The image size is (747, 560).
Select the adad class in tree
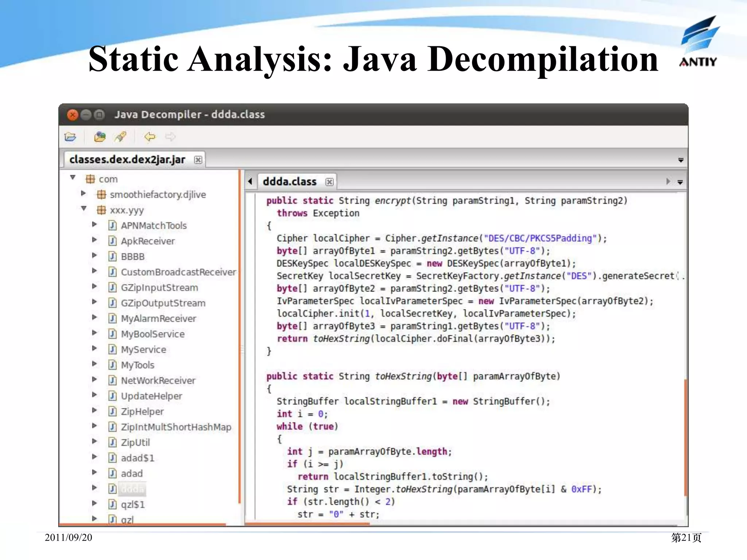[132, 473]
